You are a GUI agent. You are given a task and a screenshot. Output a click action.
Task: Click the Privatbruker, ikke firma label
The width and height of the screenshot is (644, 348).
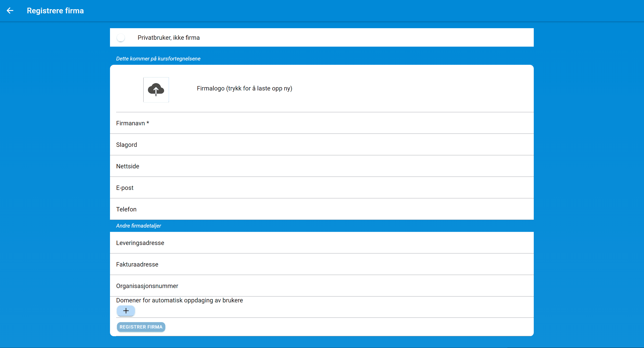click(168, 38)
